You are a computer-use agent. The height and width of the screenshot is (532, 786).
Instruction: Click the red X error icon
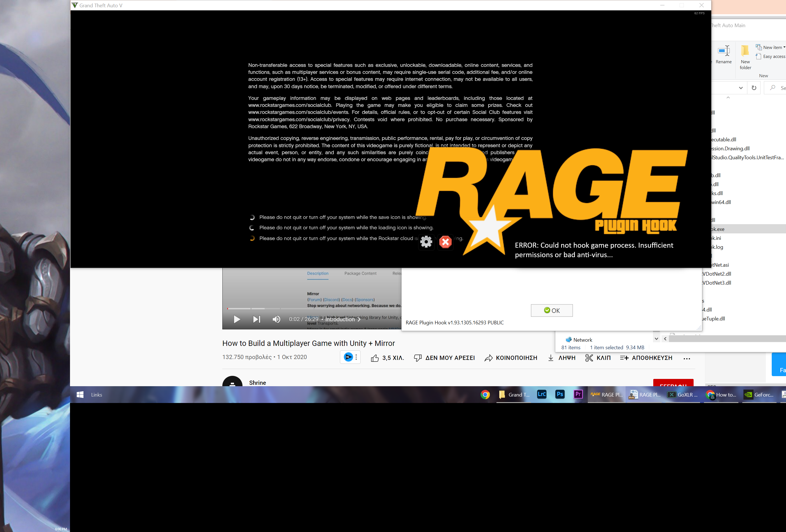pyautogui.click(x=445, y=242)
